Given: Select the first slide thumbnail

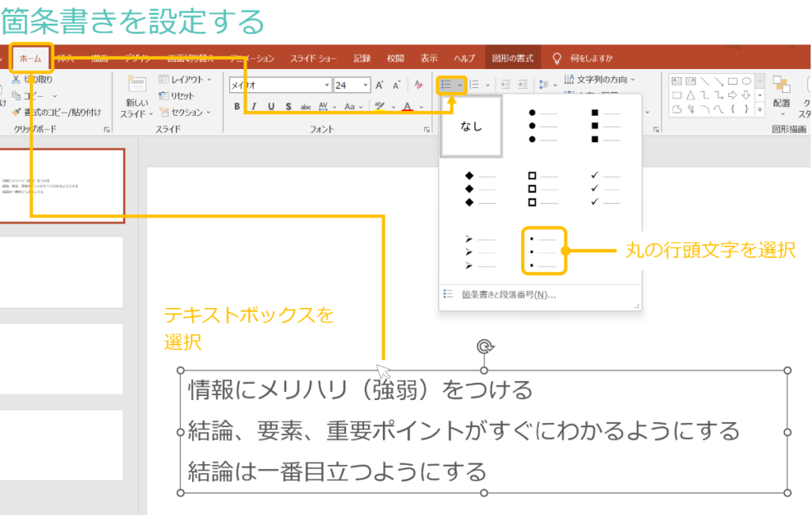Looking at the screenshot, I should coord(62,186).
